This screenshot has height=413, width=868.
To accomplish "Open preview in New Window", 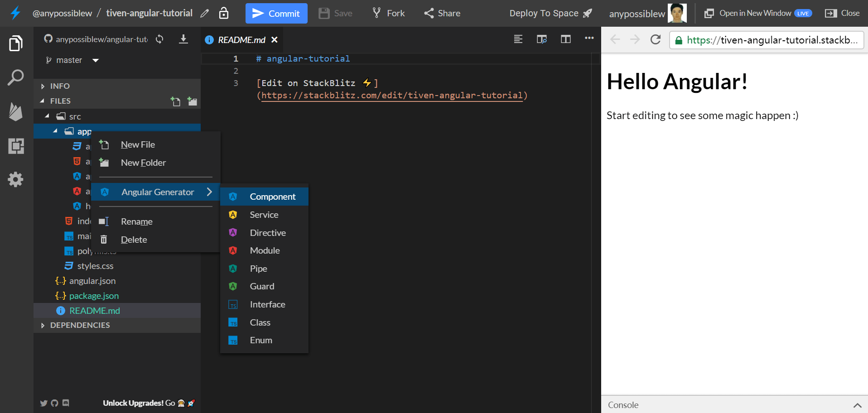I will pos(758,13).
